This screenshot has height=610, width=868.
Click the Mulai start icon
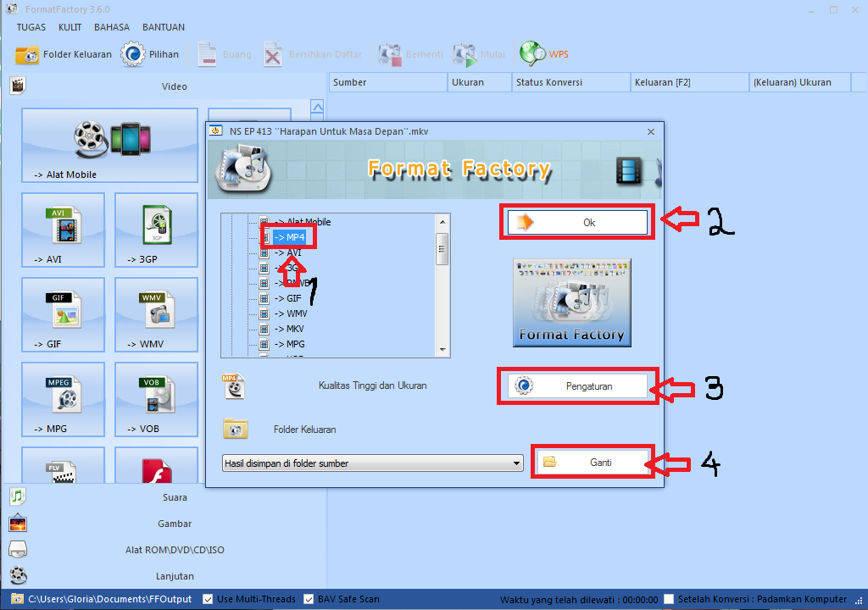click(x=465, y=54)
